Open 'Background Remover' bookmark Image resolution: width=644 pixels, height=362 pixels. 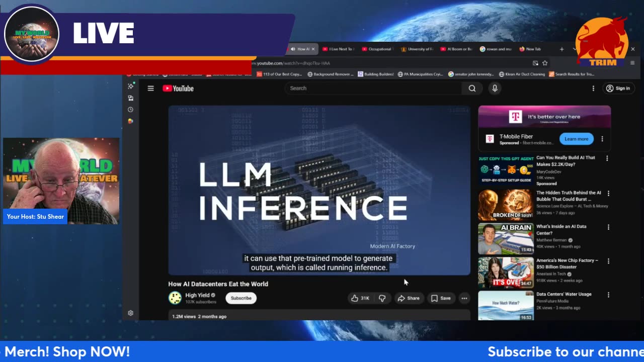330,74
